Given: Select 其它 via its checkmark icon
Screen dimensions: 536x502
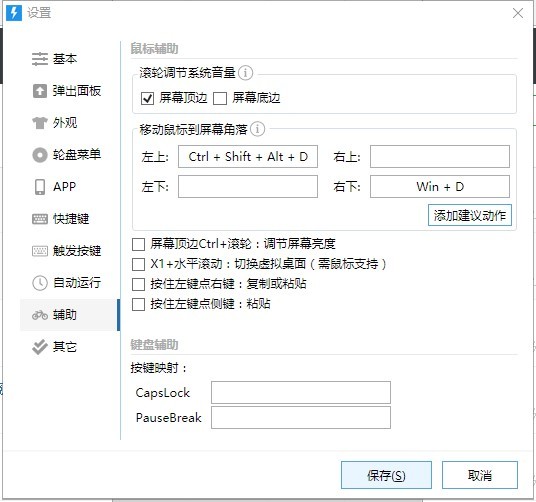Looking at the screenshot, I should pos(40,347).
